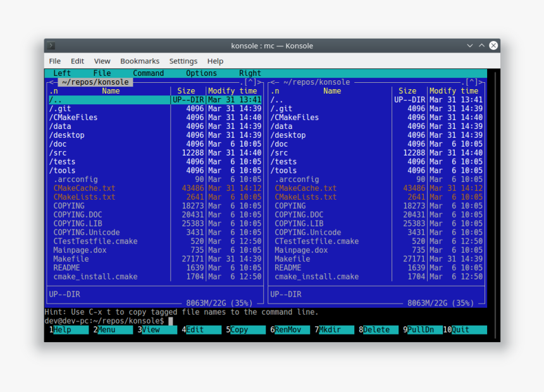Select .arcconfig in right panel
This screenshot has height=392, width=544.
tap(376, 180)
